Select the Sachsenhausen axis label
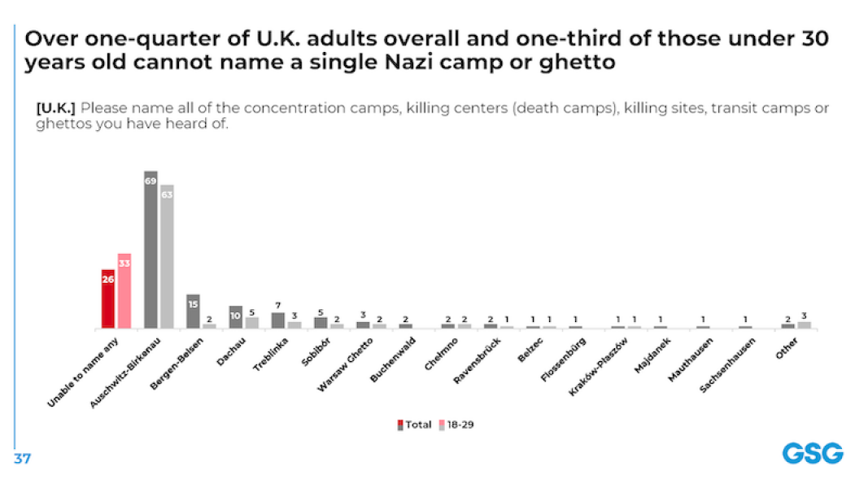The width and height of the screenshot is (868, 488). (x=727, y=365)
